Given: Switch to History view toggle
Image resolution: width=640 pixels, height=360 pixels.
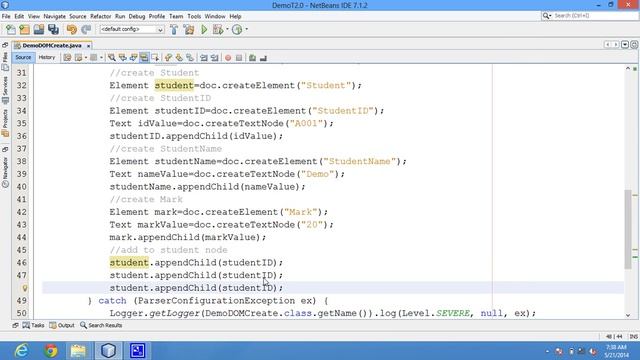Looking at the screenshot, I should pyautogui.click(x=47, y=58).
